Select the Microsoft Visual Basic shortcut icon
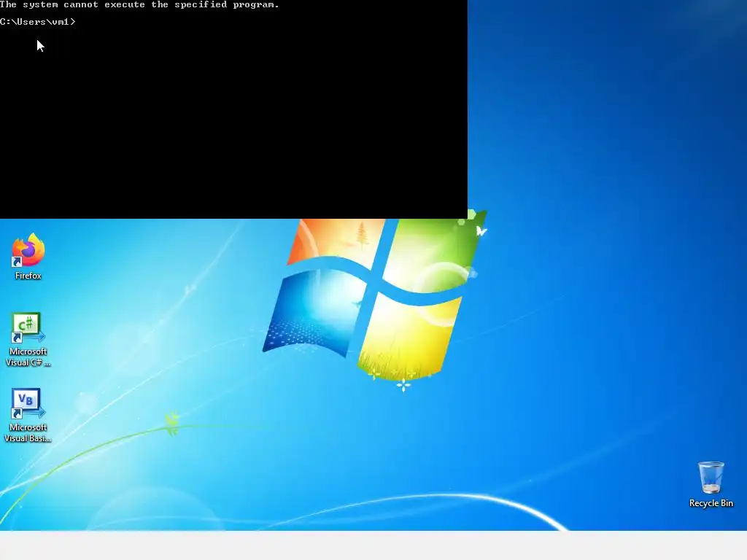Viewport: 747px width, 560px height. pyautogui.click(x=28, y=403)
